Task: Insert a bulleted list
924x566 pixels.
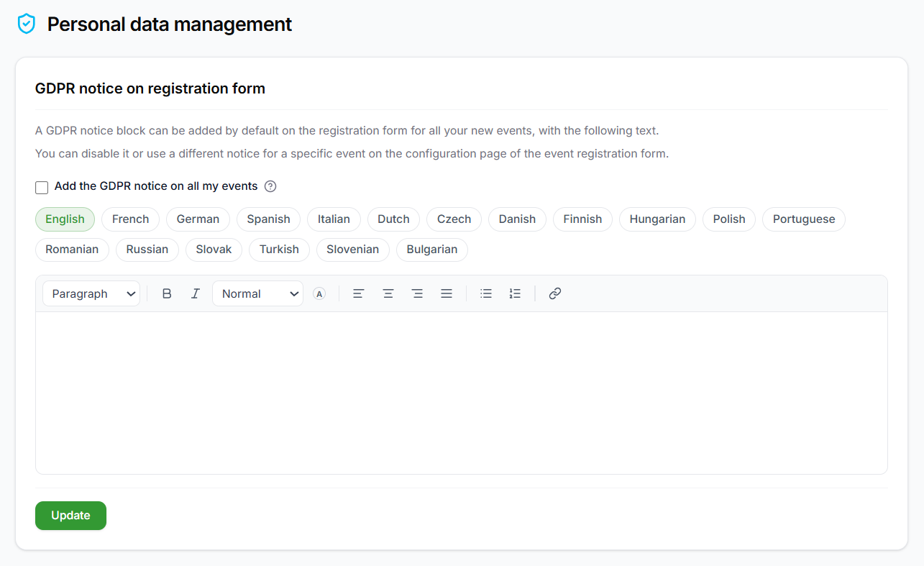Action: click(486, 293)
